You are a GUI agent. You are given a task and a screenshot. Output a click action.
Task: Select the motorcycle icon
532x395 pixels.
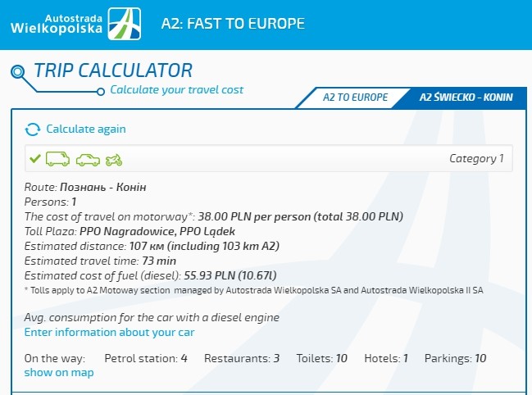click(113, 159)
